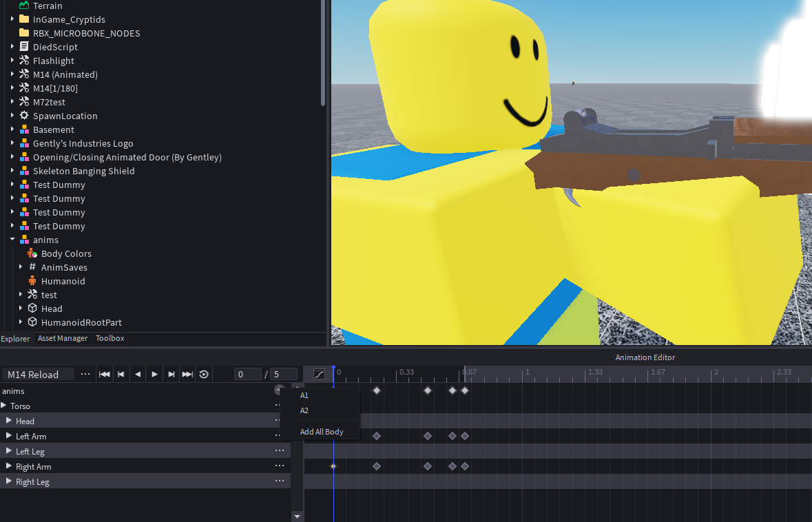Click the anims model icon

click(24, 240)
